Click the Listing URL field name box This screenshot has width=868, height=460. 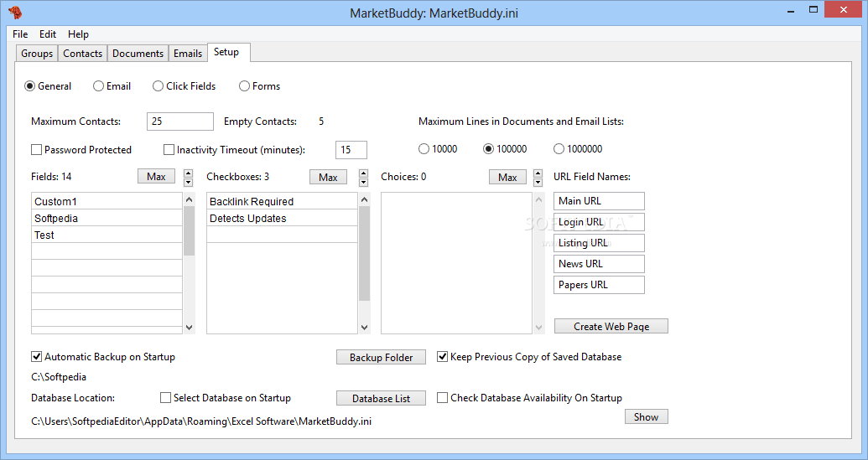(599, 243)
